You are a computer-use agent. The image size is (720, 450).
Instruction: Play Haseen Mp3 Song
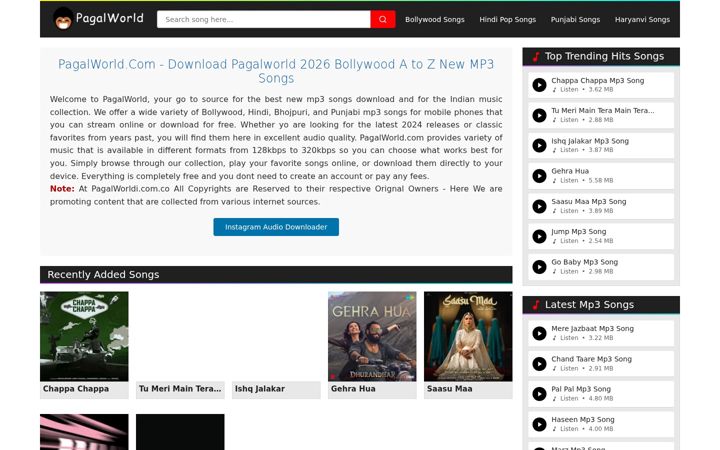[539, 424]
